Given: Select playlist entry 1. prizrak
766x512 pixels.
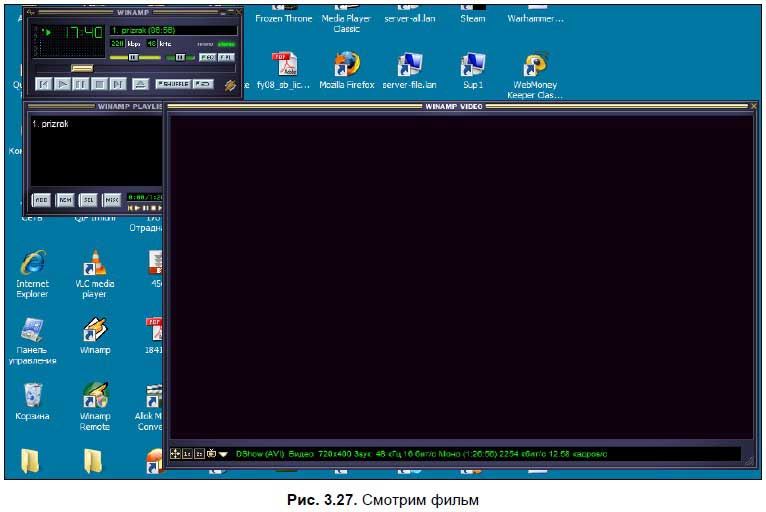Looking at the screenshot, I should pyautogui.click(x=50, y=124).
